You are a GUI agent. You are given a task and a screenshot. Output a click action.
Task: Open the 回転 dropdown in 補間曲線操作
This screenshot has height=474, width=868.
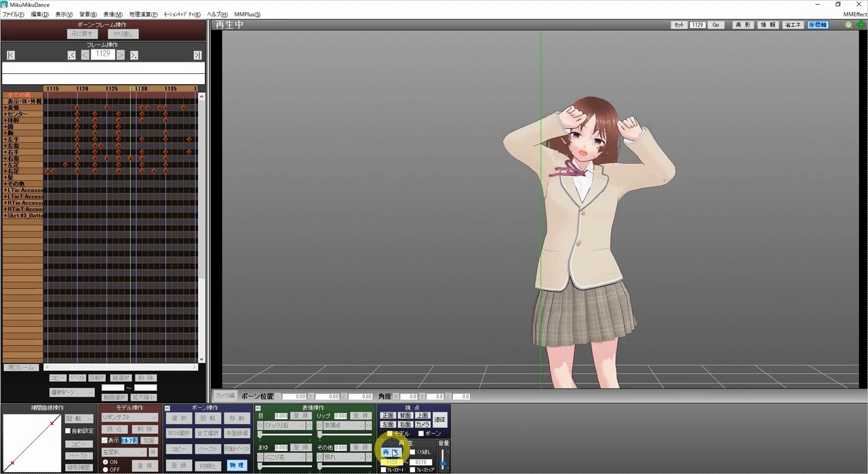pos(79,419)
